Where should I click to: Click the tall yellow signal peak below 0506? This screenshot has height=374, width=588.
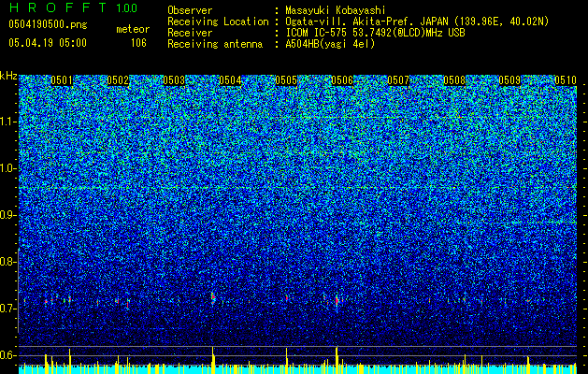(x=337, y=360)
